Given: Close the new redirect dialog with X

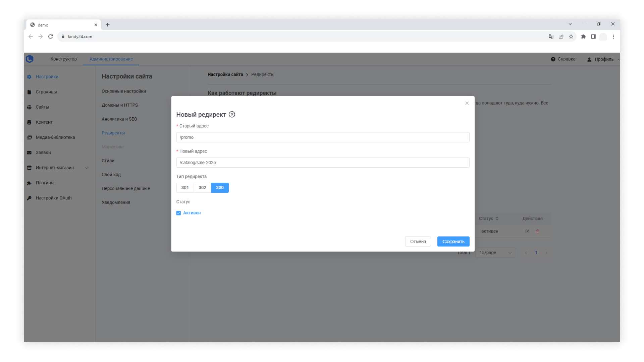Looking at the screenshot, I should (x=467, y=103).
